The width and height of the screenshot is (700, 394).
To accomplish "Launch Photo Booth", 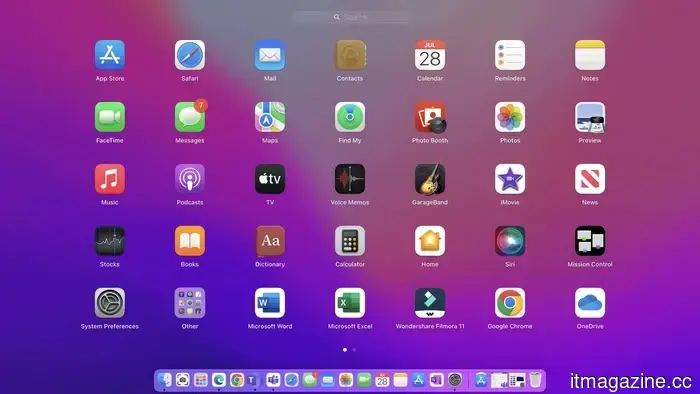I will point(430,117).
